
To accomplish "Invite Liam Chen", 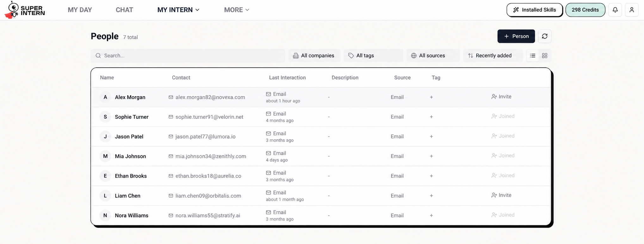I will [x=501, y=195].
